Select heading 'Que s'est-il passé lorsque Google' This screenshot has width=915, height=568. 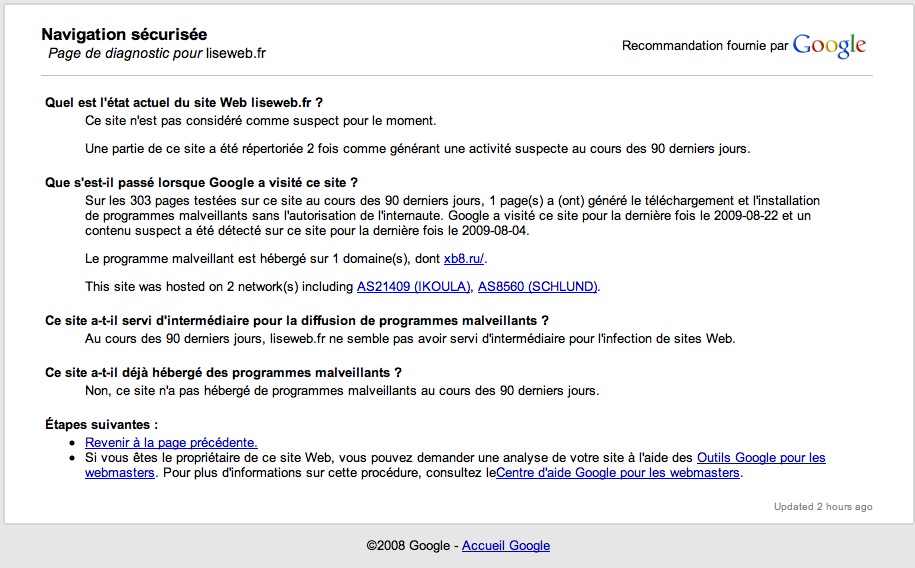coord(201,183)
